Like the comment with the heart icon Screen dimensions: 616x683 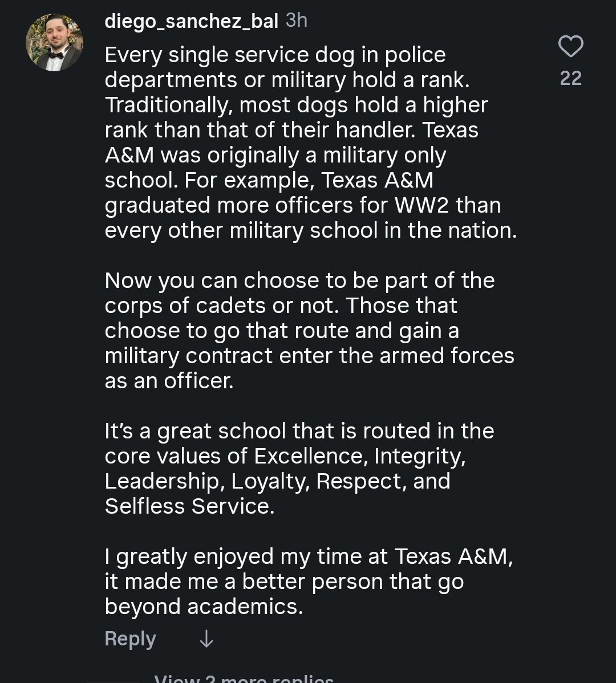(570, 47)
